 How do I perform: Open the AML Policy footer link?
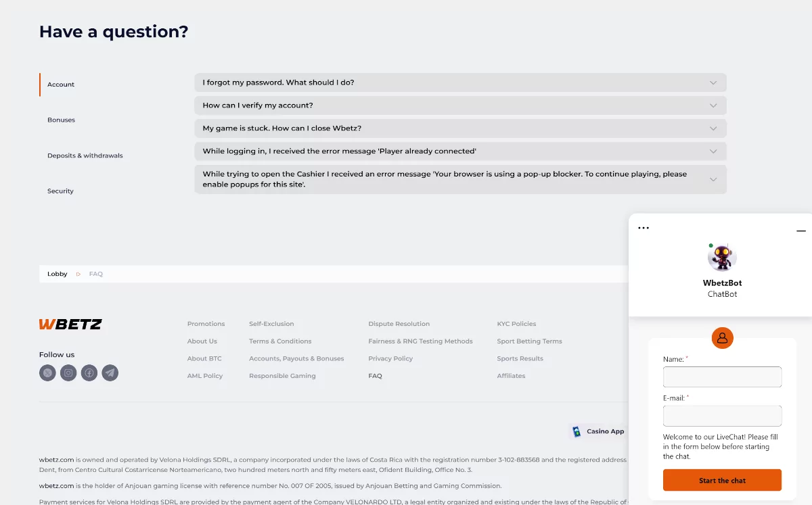(205, 376)
